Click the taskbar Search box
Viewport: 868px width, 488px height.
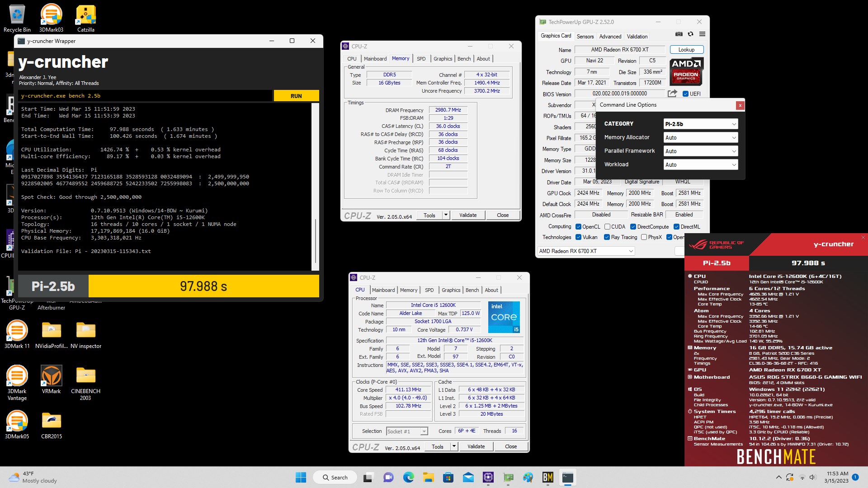(x=335, y=477)
